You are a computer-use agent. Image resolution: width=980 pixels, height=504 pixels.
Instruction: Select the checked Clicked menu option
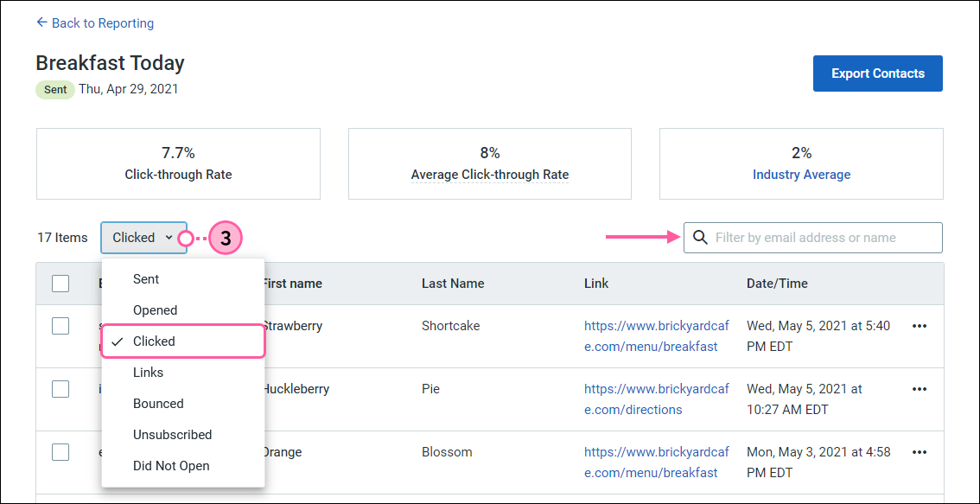(183, 341)
